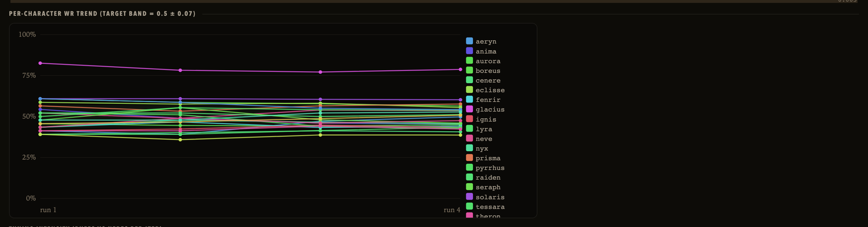
Task: Click the glacius magenta data point at run 2
Action: point(180,70)
